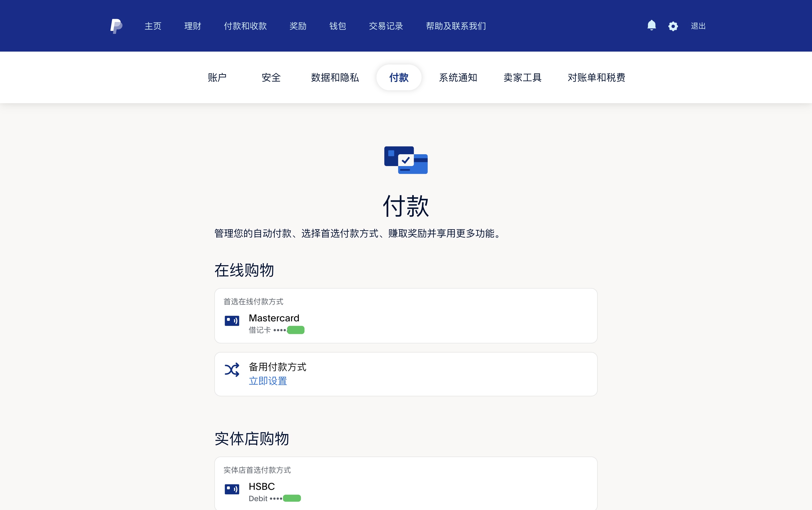Open the 钱包 menu item
This screenshot has width=812, height=510.
[x=338, y=26]
